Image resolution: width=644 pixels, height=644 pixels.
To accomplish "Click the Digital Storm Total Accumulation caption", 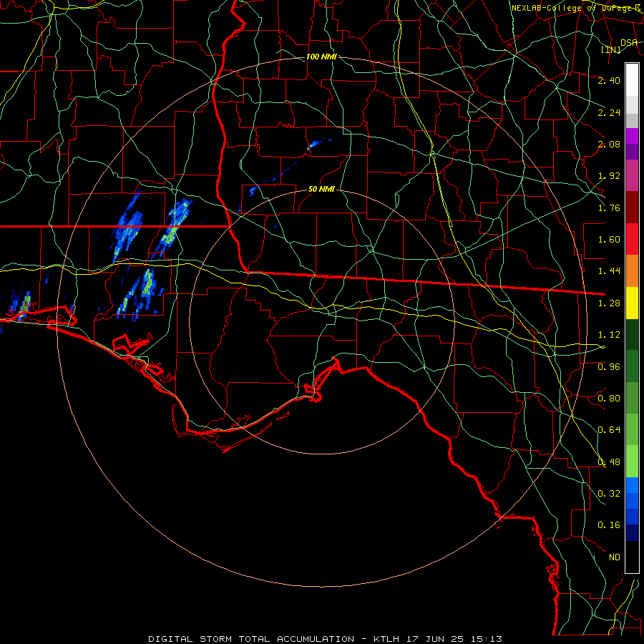I will click(326, 639).
